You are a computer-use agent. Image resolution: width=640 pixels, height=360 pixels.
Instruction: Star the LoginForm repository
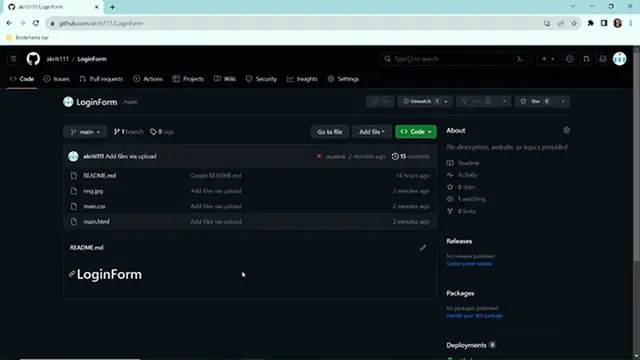click(x=535, y=101)
